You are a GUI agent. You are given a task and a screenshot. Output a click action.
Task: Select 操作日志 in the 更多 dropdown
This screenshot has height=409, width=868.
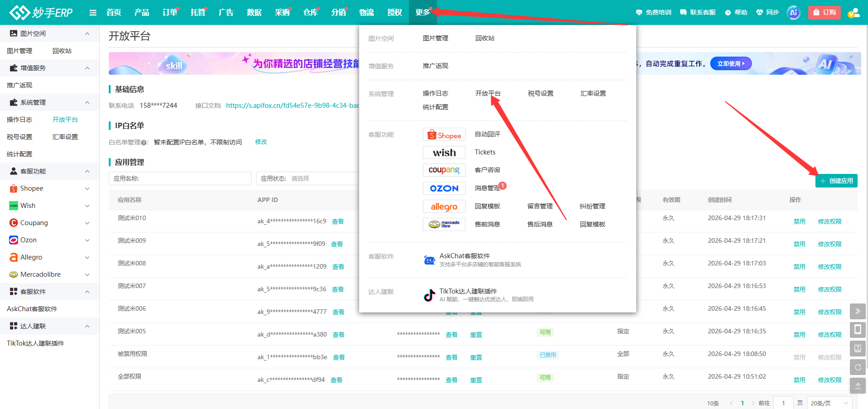point(435,93)
